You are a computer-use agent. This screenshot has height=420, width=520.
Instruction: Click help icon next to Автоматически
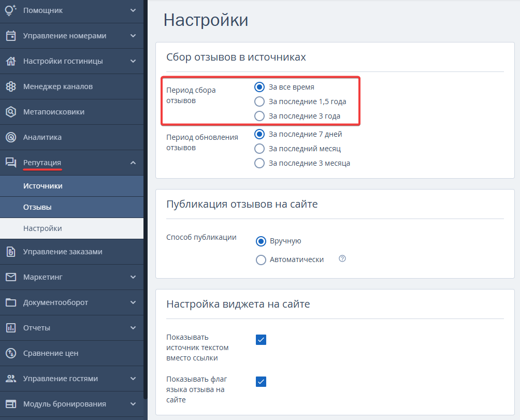(x=342, y=259)
